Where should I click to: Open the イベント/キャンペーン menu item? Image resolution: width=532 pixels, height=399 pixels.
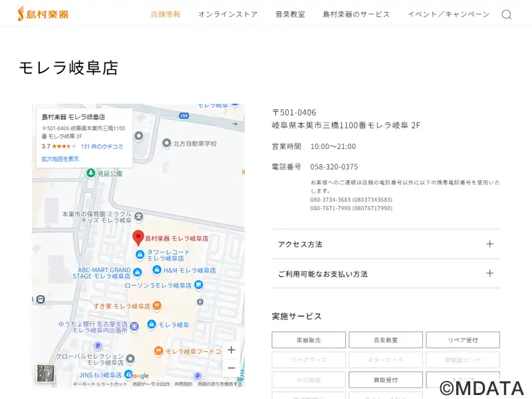[448, 14]
